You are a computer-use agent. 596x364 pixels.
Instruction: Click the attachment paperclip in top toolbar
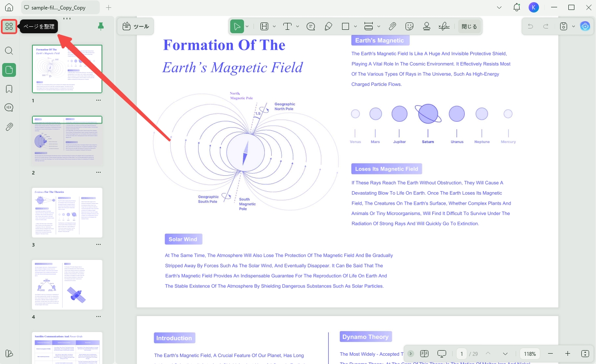[392, 26]
